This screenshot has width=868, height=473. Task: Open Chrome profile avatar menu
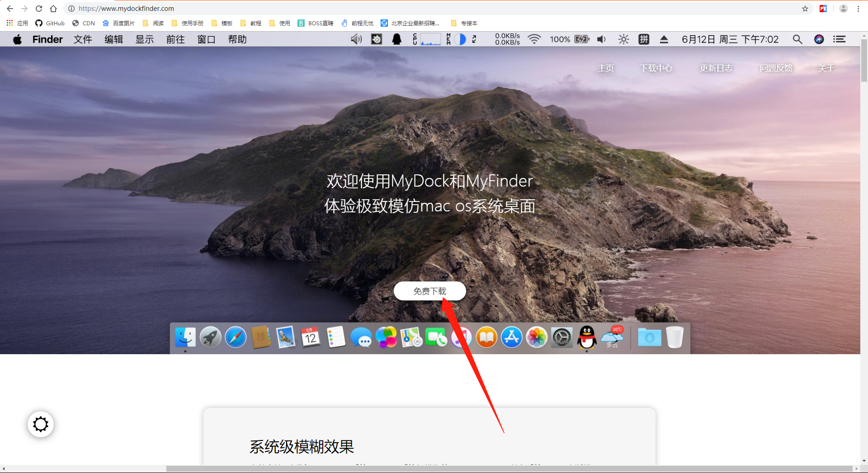[x=844, y=9]
